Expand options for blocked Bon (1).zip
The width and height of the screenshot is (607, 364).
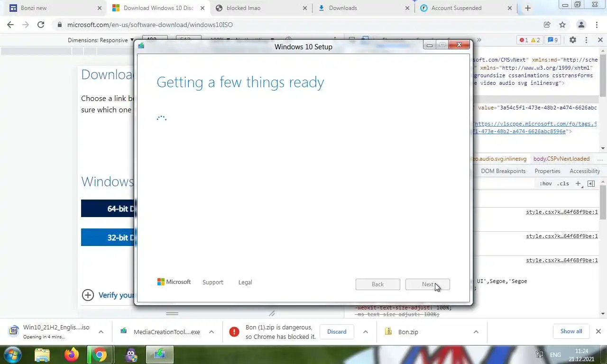coord(366,332)
